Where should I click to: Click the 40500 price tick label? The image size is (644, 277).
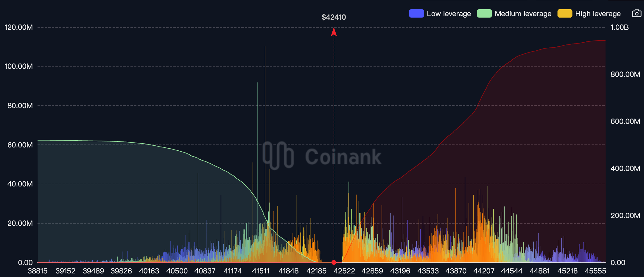pos(177,271)
